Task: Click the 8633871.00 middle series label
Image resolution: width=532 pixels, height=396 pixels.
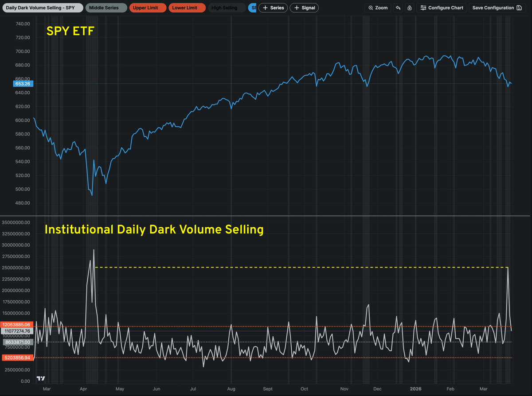Action: [17, 342]
